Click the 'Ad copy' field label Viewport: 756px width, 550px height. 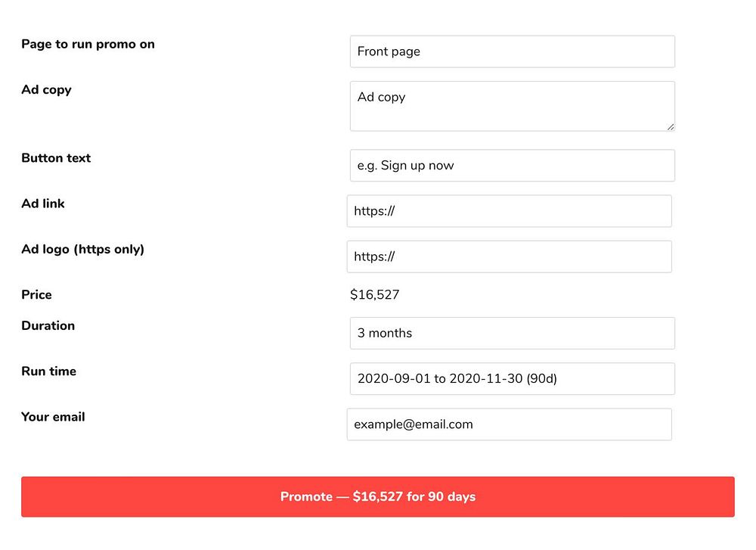46,89
